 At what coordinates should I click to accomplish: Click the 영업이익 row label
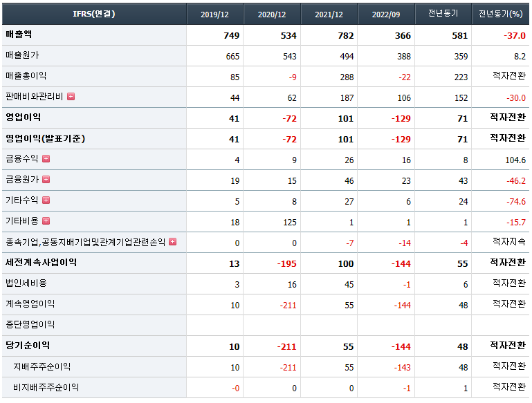23,118
